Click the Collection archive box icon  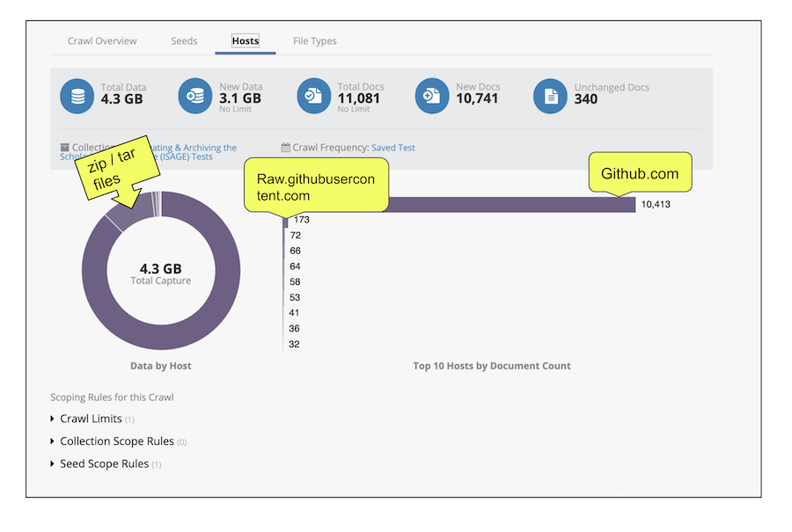64,148
